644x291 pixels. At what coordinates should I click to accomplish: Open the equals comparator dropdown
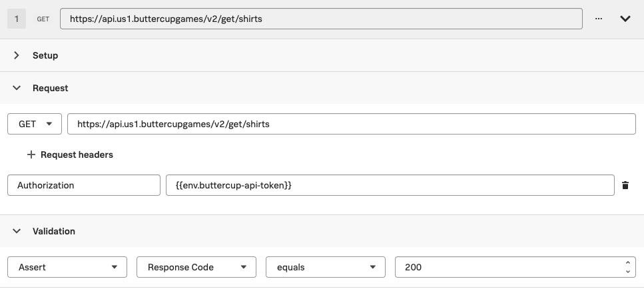(325, 267)
